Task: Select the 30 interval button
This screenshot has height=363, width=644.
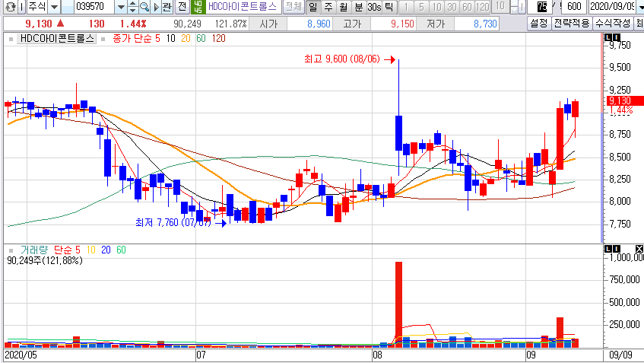Action: 452,7
